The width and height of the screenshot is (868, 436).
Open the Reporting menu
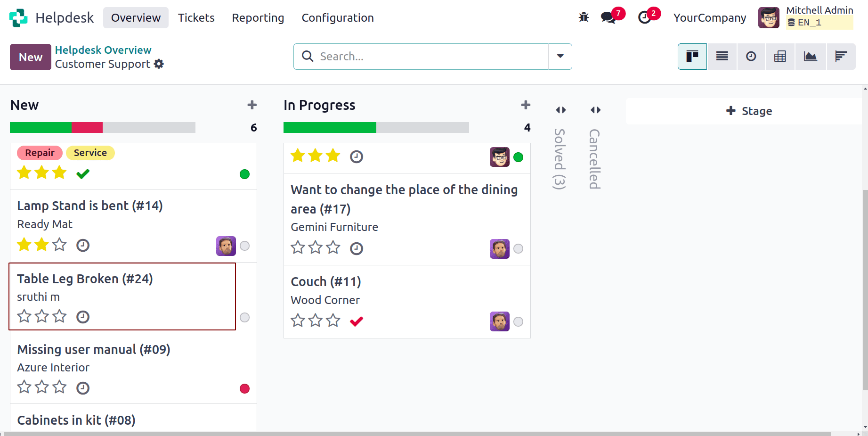[x=258, y=17]
